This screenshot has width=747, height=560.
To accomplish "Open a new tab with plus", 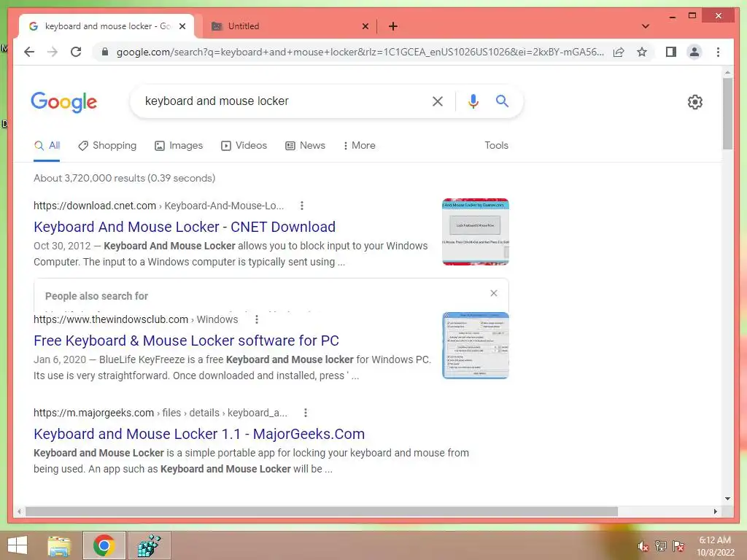I will pyautogui.click(x=393, y=26).
